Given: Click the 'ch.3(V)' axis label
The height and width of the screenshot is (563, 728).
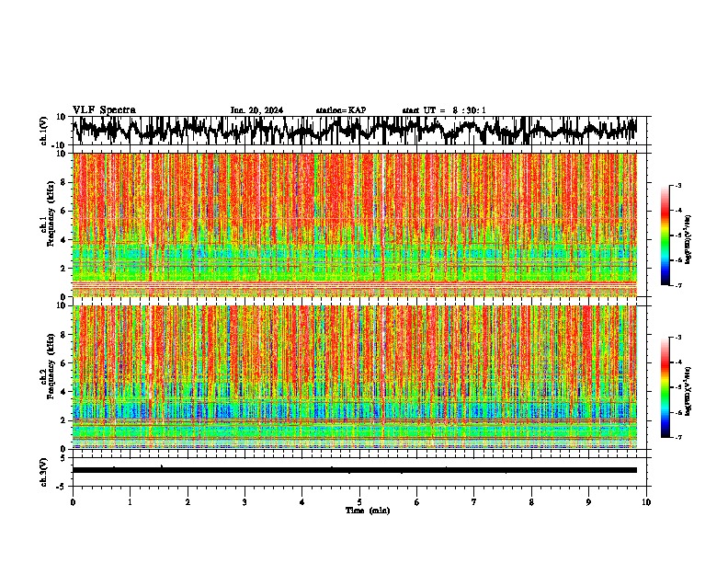Looking at the screenshot, I should click(x=44, y=473).
